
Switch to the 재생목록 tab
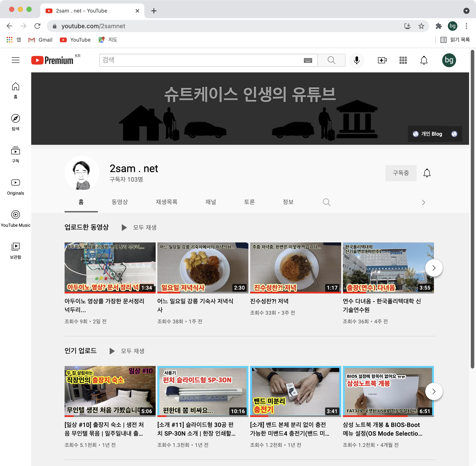[x=166, y=202]
